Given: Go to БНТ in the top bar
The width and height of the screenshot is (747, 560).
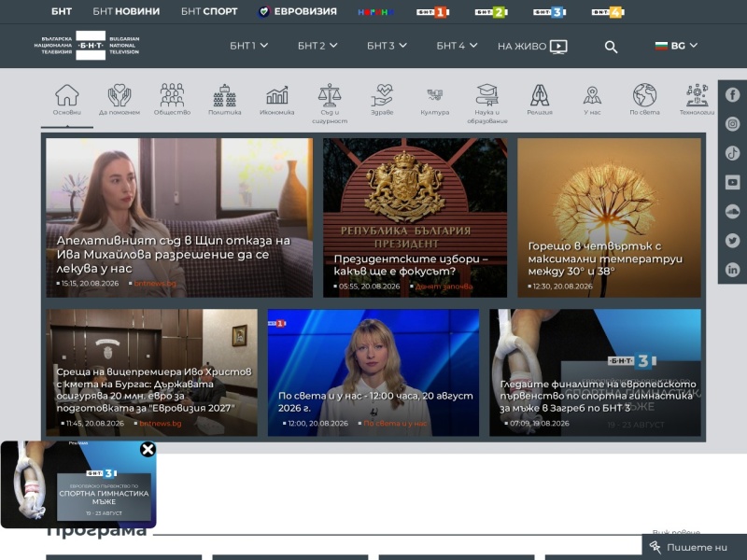Looking at the screenshot, I should tap(62, 11).
